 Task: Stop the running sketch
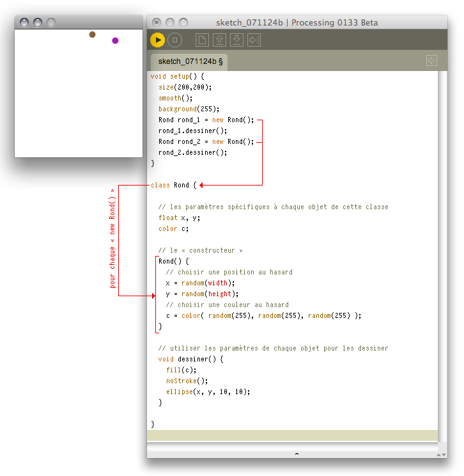pos(174,40)
